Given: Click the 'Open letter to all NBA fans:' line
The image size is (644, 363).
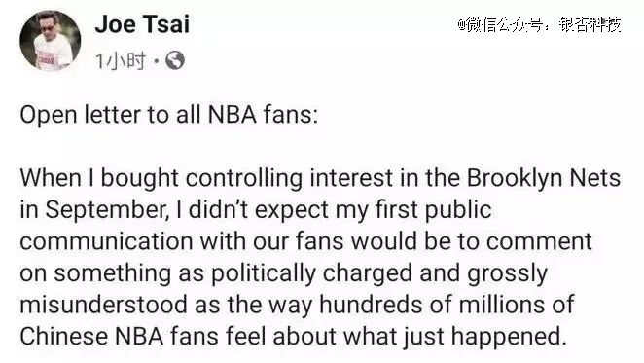Looking at the screenshot, I should coord(169,115).
